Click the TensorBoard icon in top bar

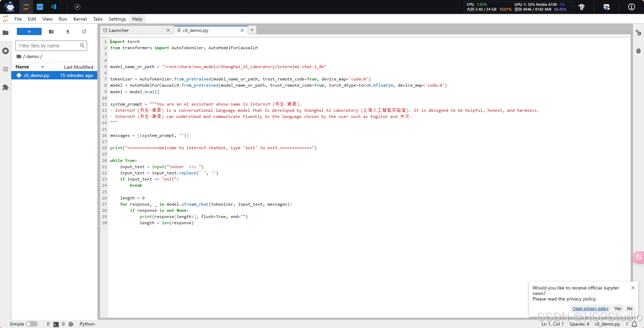581,7
